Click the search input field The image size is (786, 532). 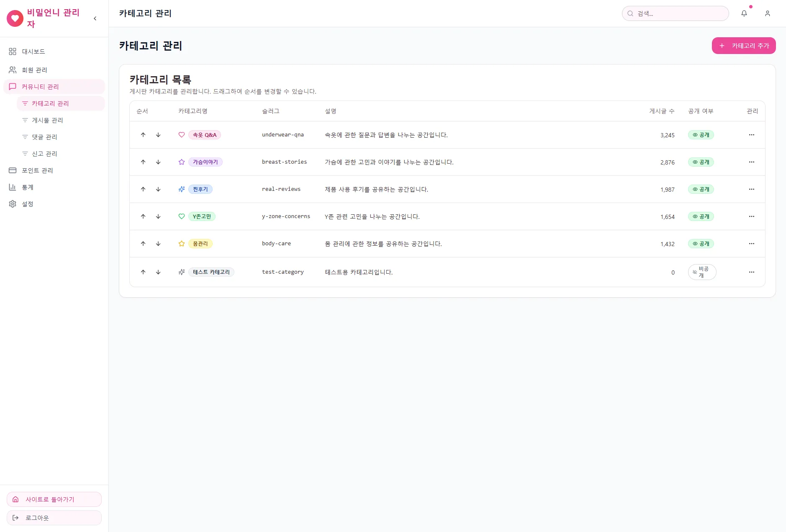(x=676, y=13)
